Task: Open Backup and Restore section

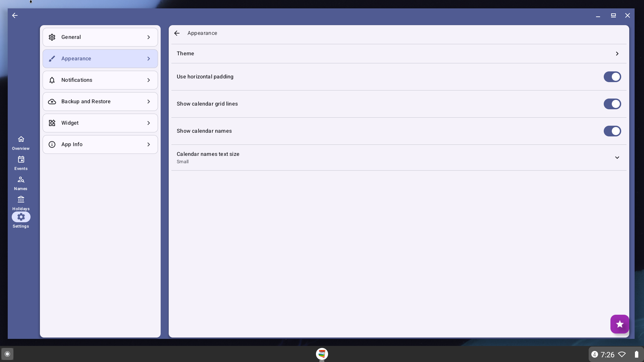Action: pyautogui.click(x=100, y=102)
